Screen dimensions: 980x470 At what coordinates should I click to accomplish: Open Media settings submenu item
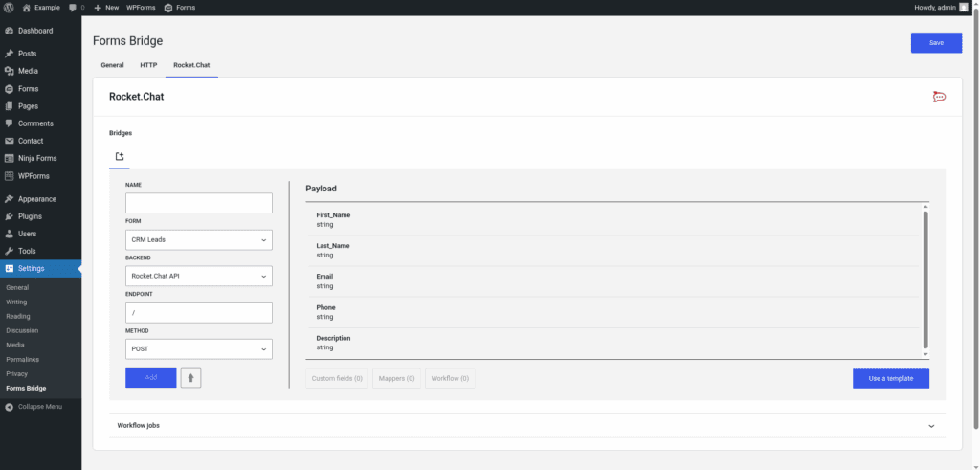[15, 346]
